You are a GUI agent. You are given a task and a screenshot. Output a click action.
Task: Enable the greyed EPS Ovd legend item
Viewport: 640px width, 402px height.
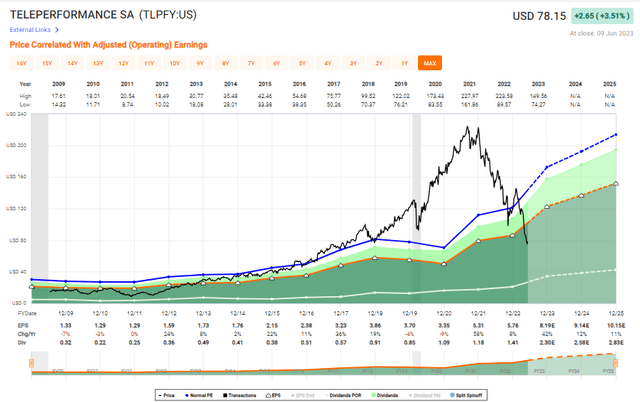click(x=302, y=395)
